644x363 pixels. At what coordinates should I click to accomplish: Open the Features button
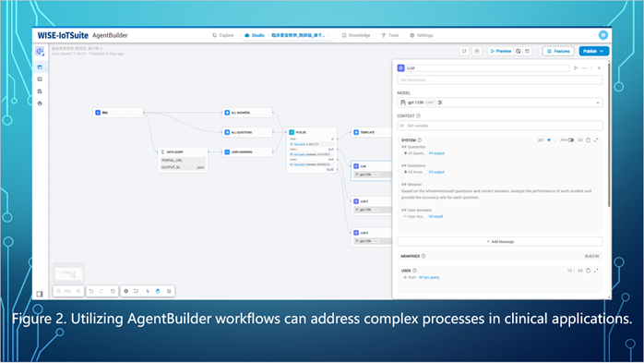click(x=558, y=51)
